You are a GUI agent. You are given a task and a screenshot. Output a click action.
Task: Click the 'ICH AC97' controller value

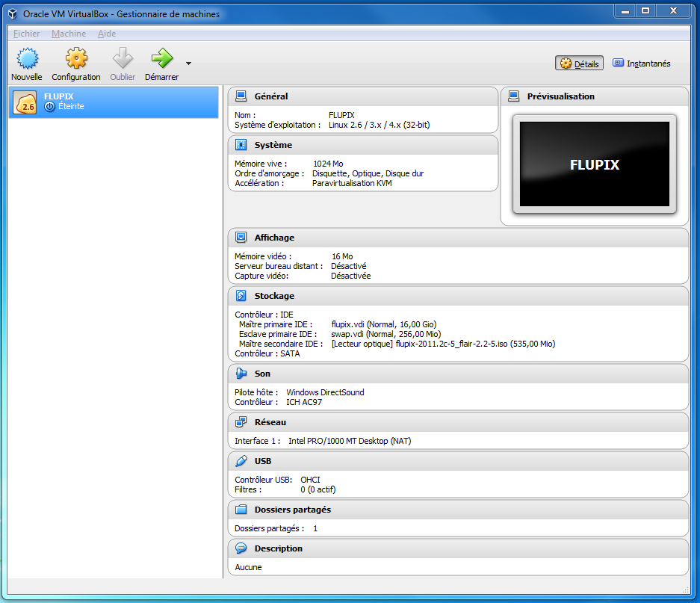304,402
